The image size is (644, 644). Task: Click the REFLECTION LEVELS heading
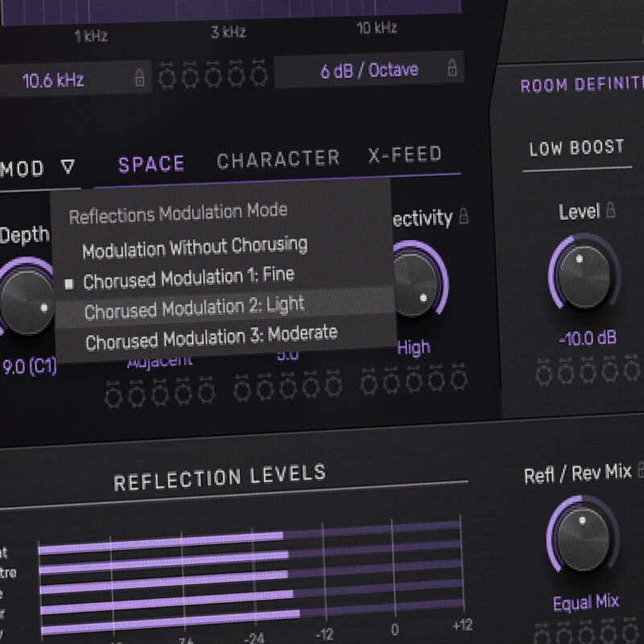(x=220, y=477)
